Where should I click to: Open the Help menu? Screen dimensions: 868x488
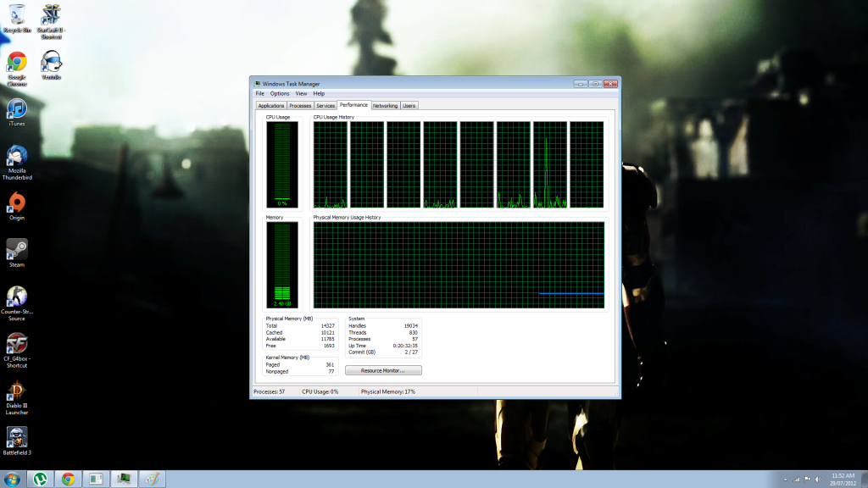pos(319,93)
